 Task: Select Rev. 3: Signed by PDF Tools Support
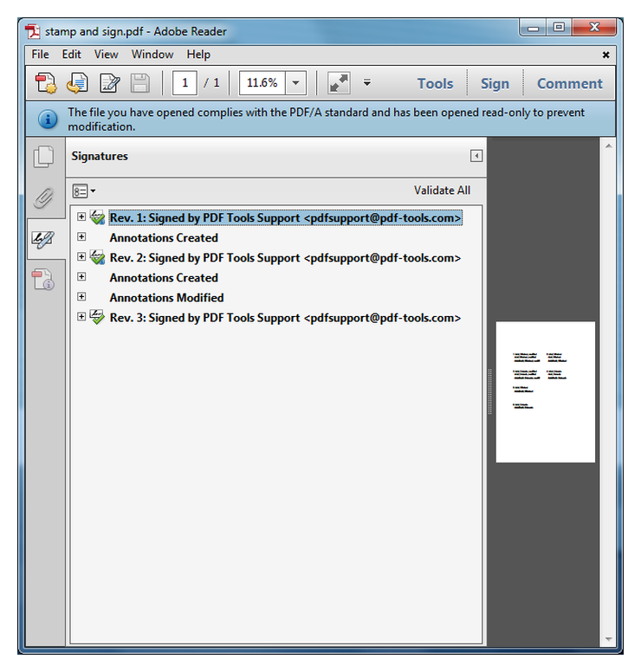[x=285, y=318]
